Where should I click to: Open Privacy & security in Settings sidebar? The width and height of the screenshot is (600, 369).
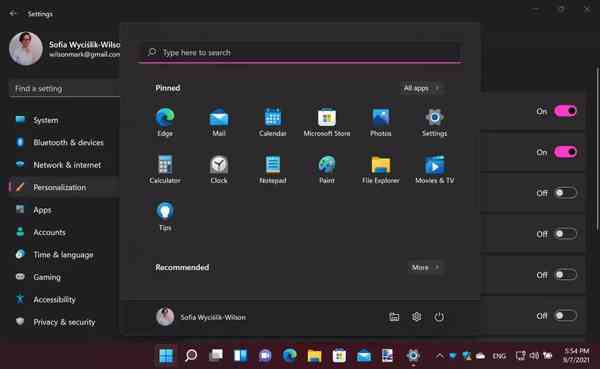[x=64, y=322]
